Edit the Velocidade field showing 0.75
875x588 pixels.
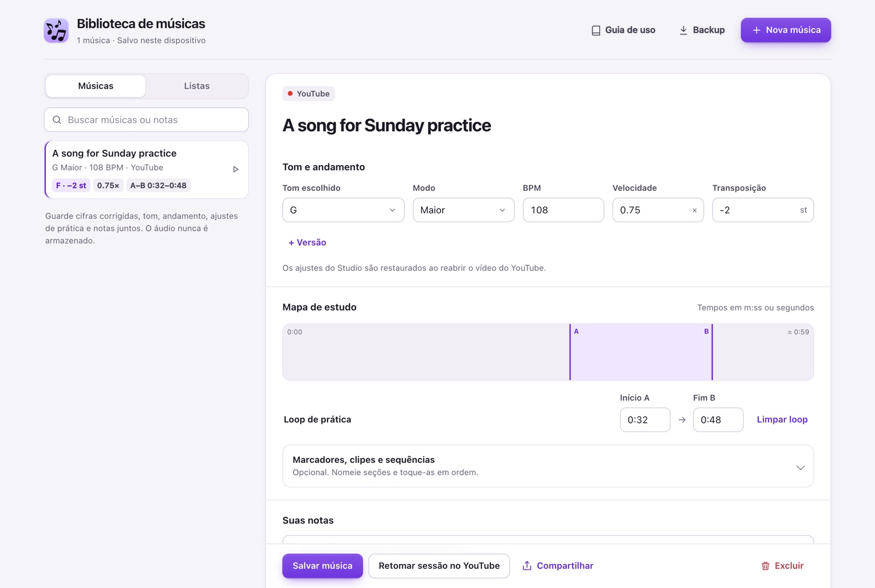[658, 210]
